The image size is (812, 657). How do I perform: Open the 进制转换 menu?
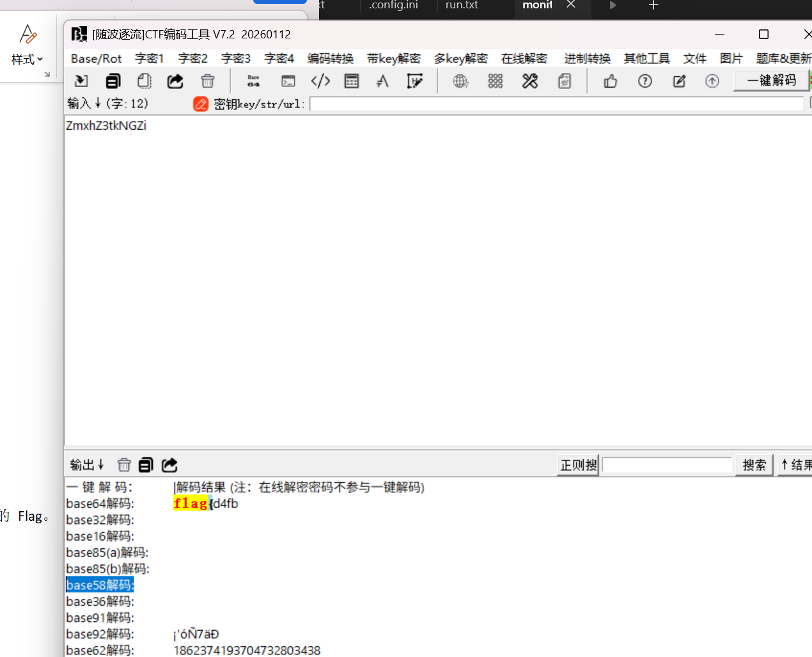click(x=587, y=59)
